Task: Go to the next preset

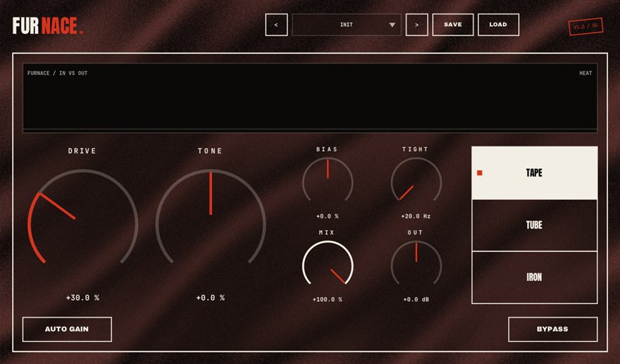Action: pos(417,25)
